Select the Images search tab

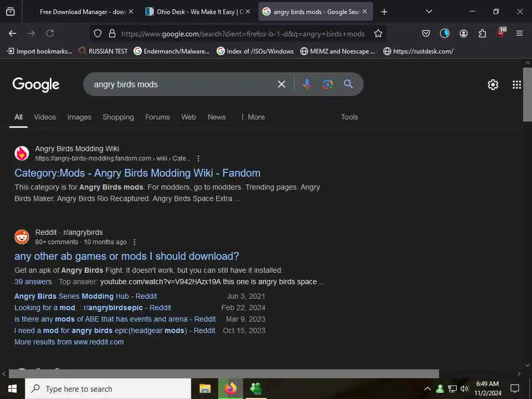click(x=79, y=117)
